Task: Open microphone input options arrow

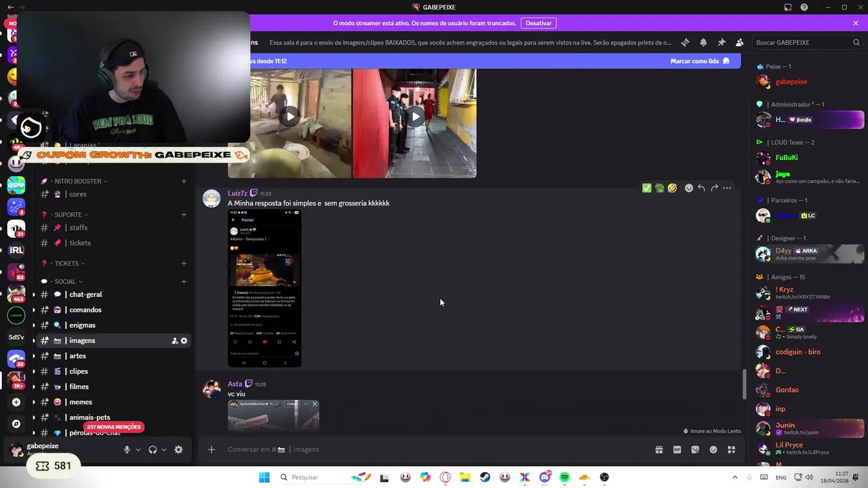Action: (x=138, y=449)
